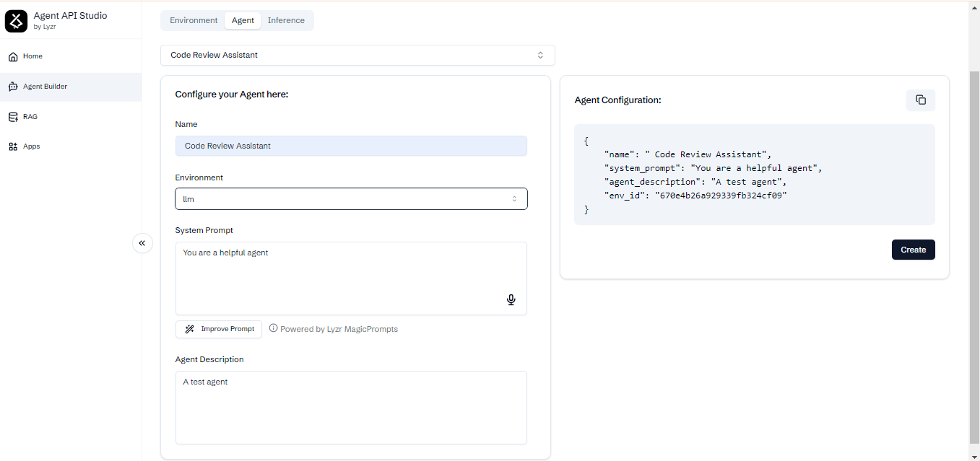The height and width of the screenshot is (461, 980).
Task: Copy the Agent Configuration JSON
Action: coord(920,100)
